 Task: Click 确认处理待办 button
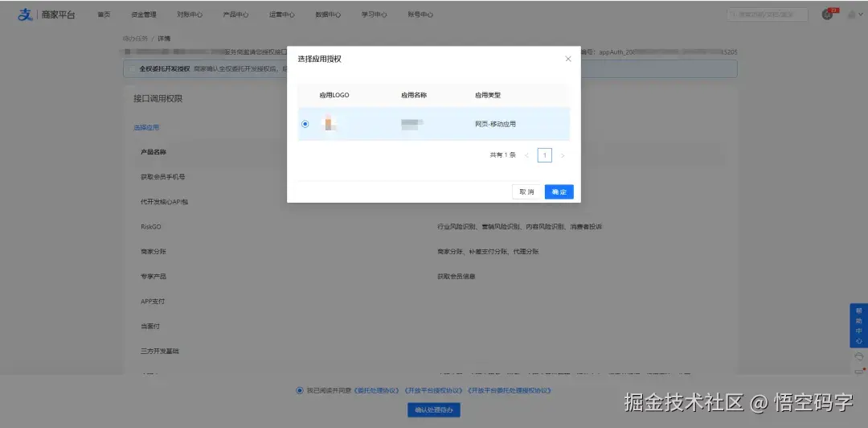(434, 410)
